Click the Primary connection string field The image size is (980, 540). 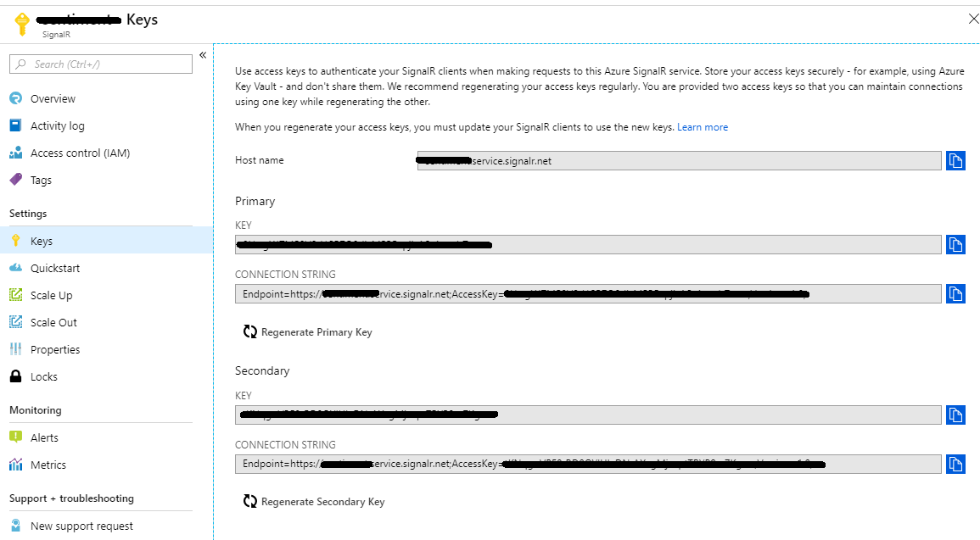588,294
